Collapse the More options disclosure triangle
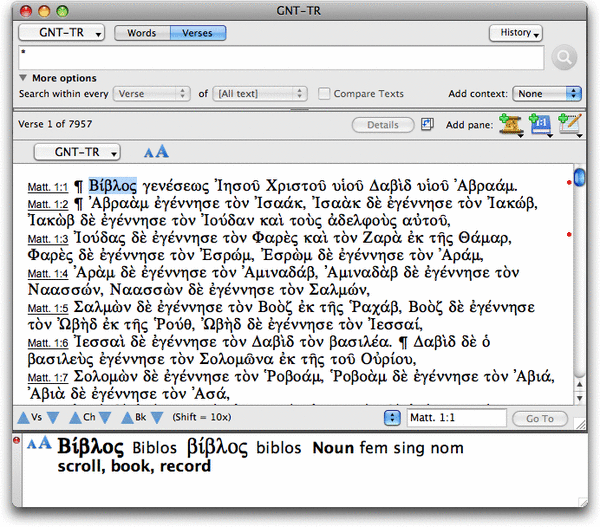Image resolution: width=600 pixels, height=527 pixels. [23, 78]
